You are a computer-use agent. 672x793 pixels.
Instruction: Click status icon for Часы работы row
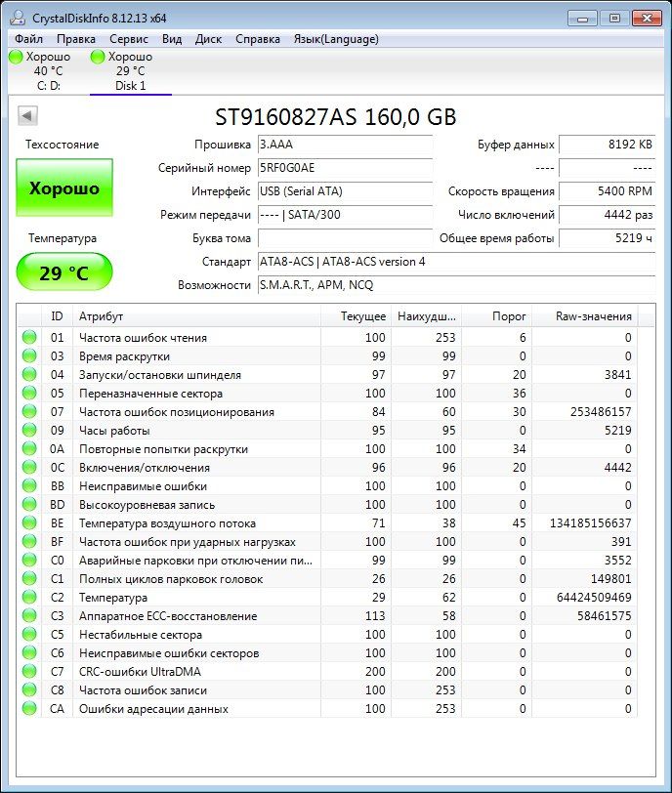[x=30, y=430]
